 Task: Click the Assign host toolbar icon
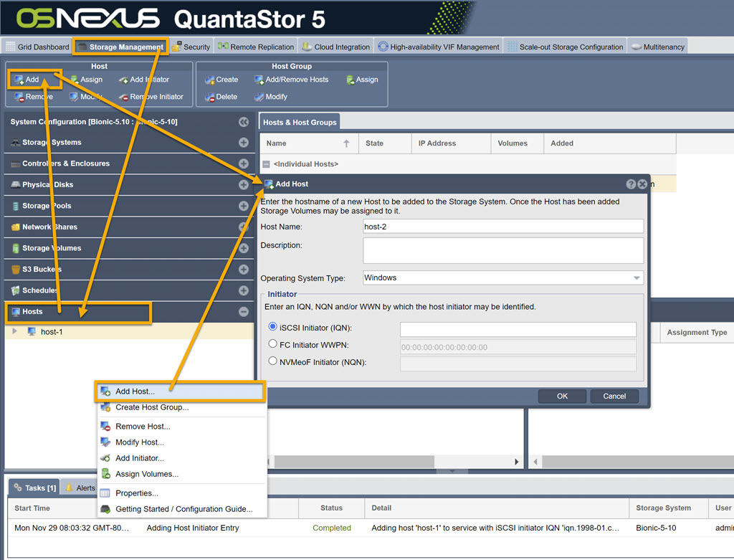click(x=75, y=80)
